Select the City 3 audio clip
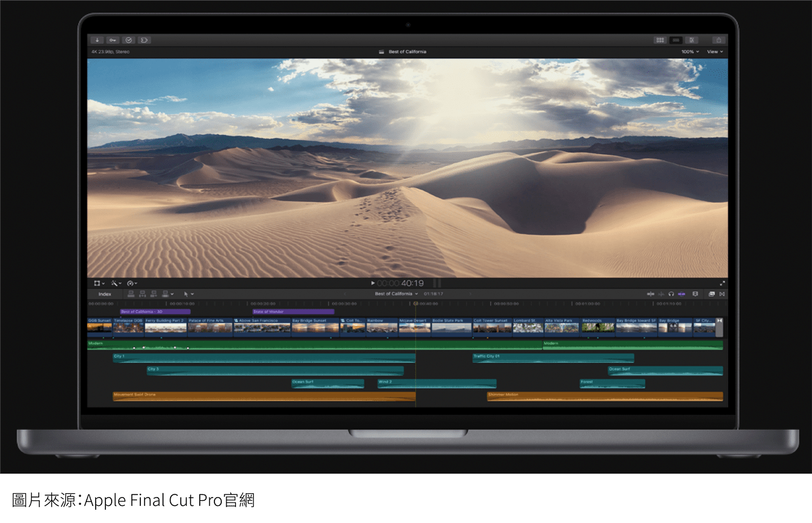The height and width of the screenshot is (523, 812). [275, 371]
